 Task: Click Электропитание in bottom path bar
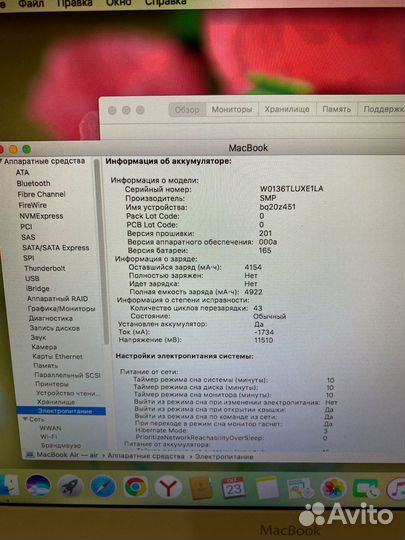[224, 457]
